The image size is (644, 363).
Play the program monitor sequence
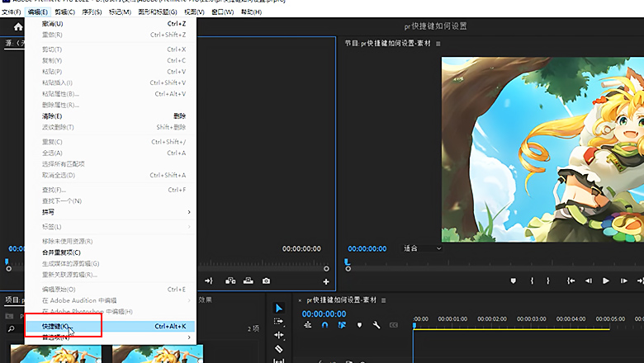coord(606,281)
